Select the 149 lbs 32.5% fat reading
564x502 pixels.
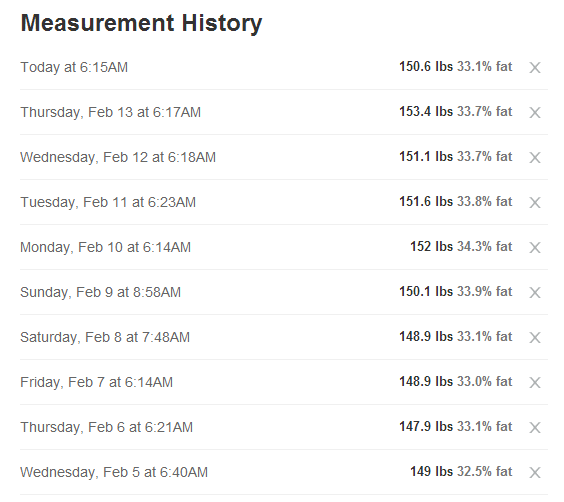(x=461, y=471)
